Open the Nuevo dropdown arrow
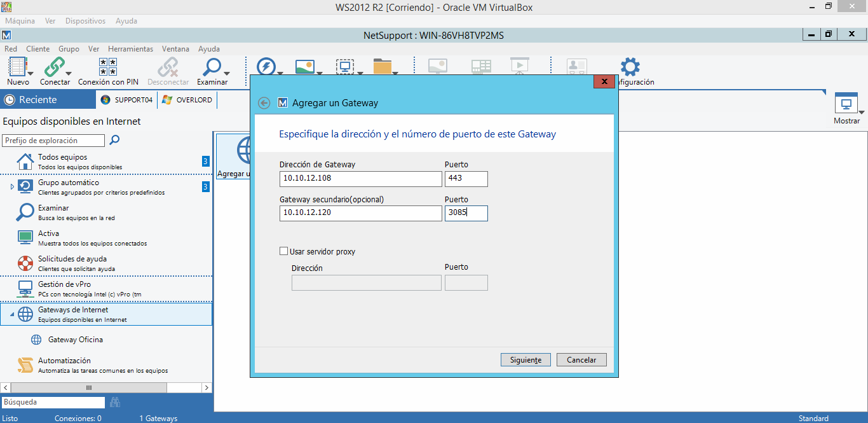Viewport: 868px width, 423px height. click(x=30, y=74)
